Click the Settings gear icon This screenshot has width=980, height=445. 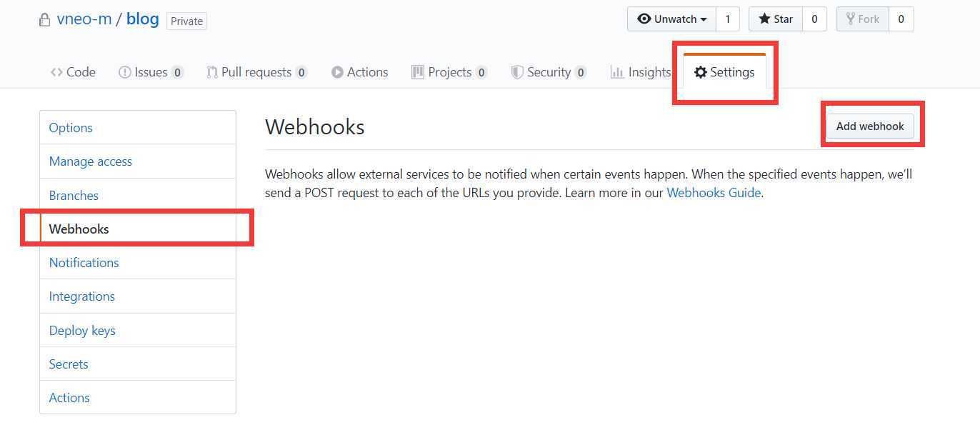(701, 72)
